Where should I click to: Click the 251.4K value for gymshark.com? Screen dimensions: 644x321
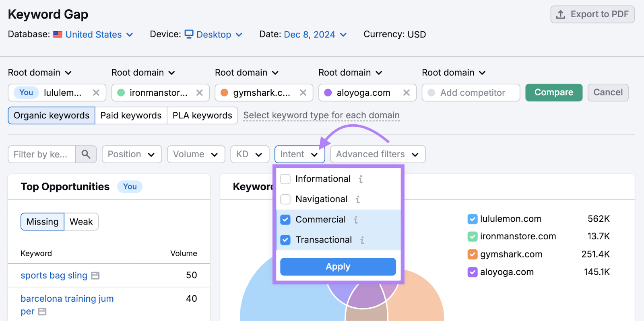pyautogui.click(x=595, y=254)
